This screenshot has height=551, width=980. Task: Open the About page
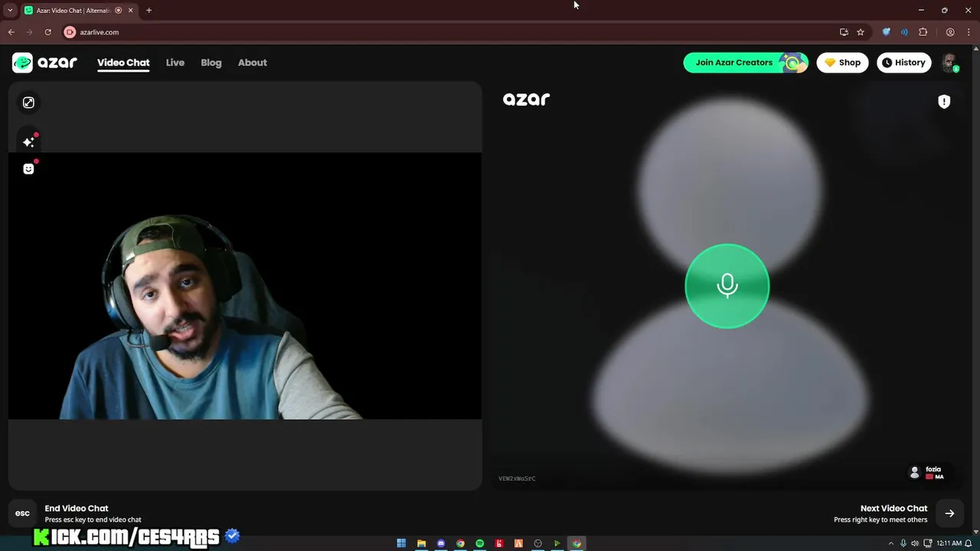tap(253, 63)
